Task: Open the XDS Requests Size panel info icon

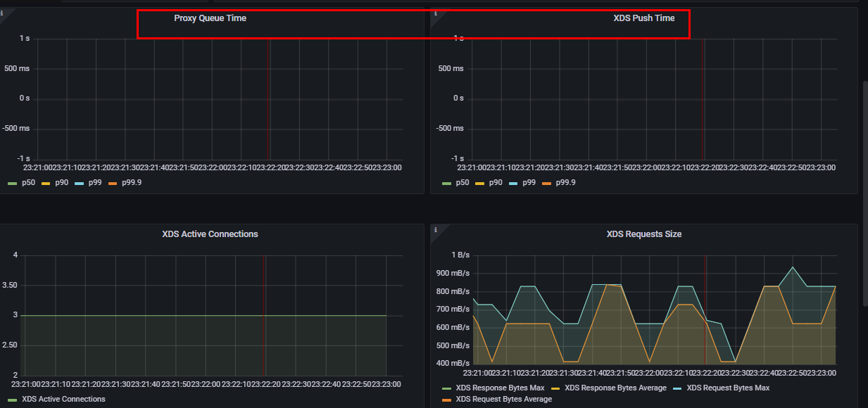Action: [436, 229]
